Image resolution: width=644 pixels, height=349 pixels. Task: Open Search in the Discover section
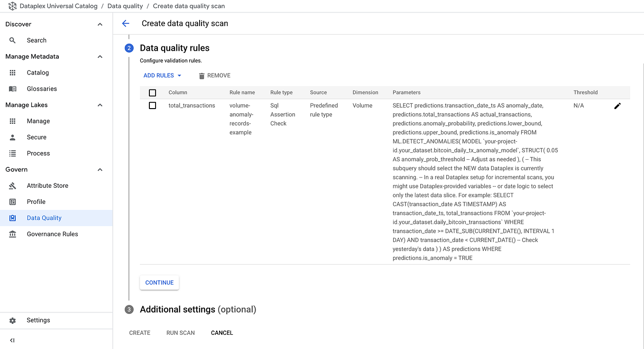pyautogui.click(x=36, y=40)
